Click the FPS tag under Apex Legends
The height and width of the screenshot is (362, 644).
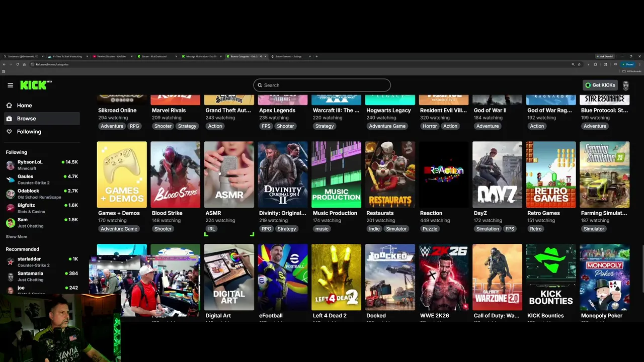point(266,126)
